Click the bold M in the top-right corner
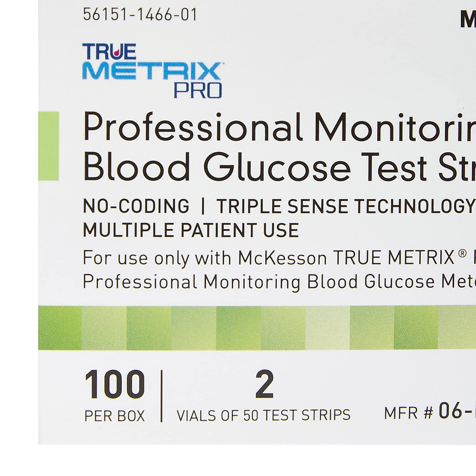Viewport: 476px width, 476px height. (x=468, y=20)
